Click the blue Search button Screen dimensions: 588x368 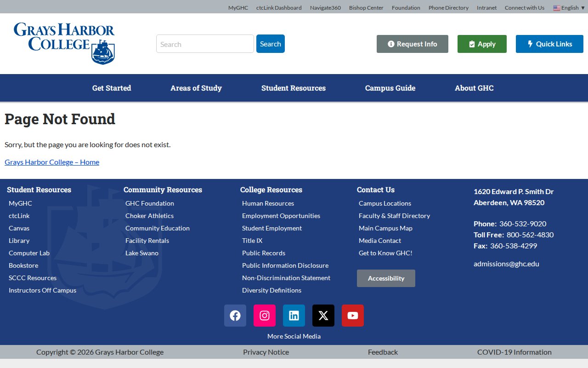click(x=271, y=44)
